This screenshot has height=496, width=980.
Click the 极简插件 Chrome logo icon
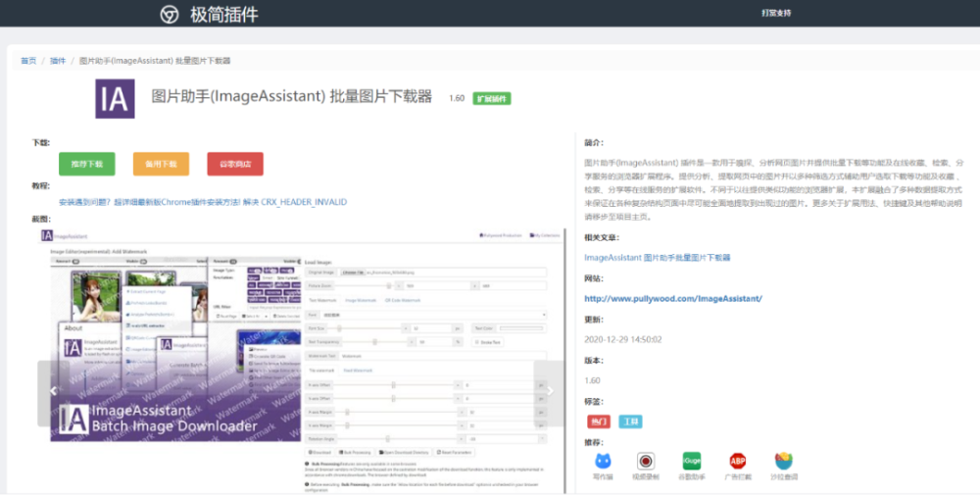(170, 15)
